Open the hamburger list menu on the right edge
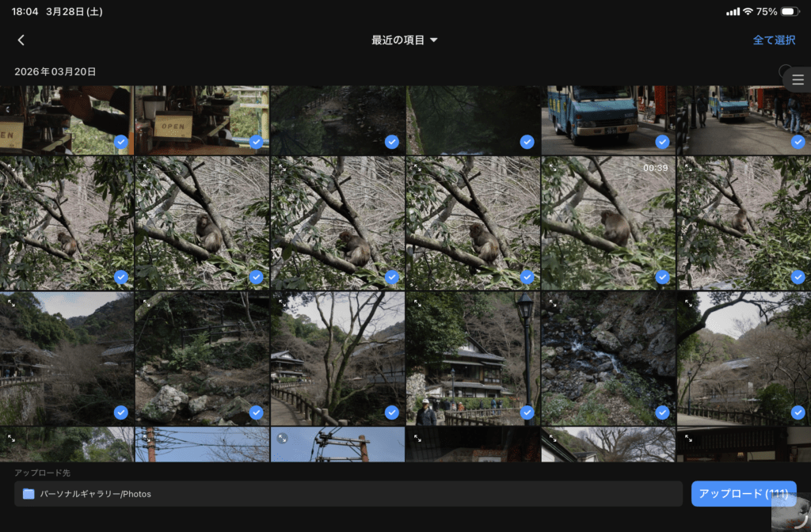811x532 pixels. point(798,80)
